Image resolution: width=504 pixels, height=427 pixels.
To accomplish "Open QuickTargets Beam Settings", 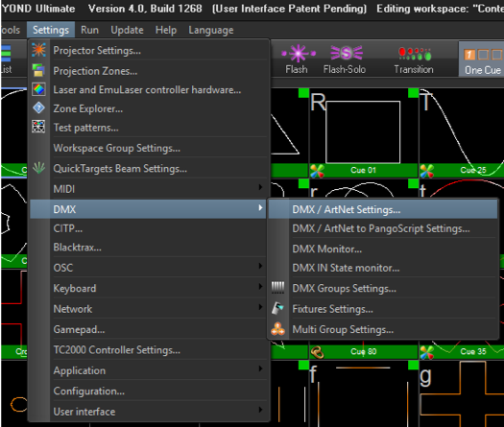I will click(148, 169).
